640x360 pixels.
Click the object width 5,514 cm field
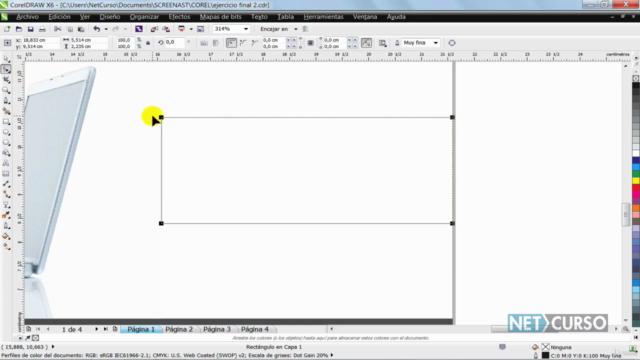pyautogui.click(x=88, y=40)
